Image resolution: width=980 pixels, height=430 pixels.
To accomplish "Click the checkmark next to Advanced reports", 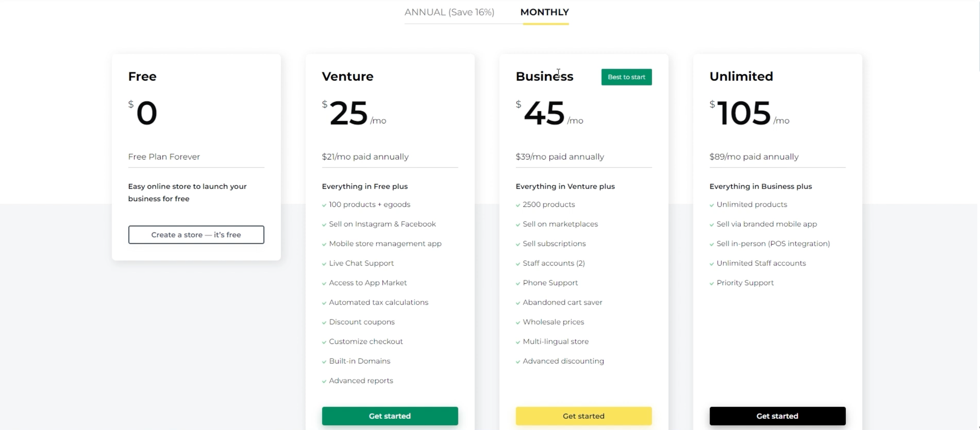I will pyautogui.click(x=324, y=381).
